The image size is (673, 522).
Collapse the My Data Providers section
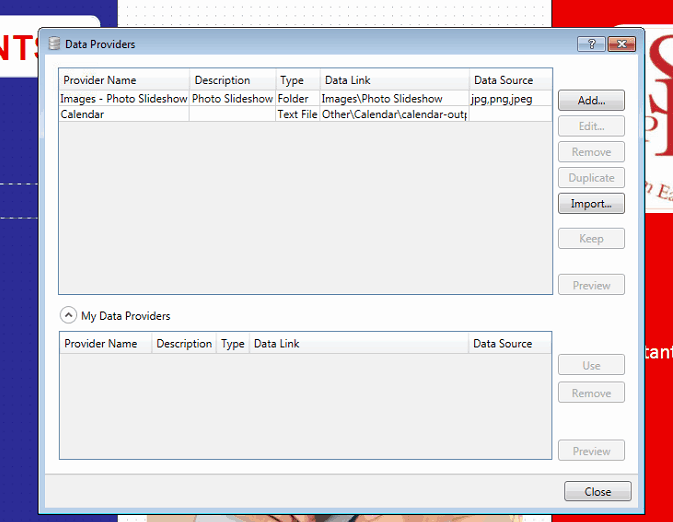[68, 315]
